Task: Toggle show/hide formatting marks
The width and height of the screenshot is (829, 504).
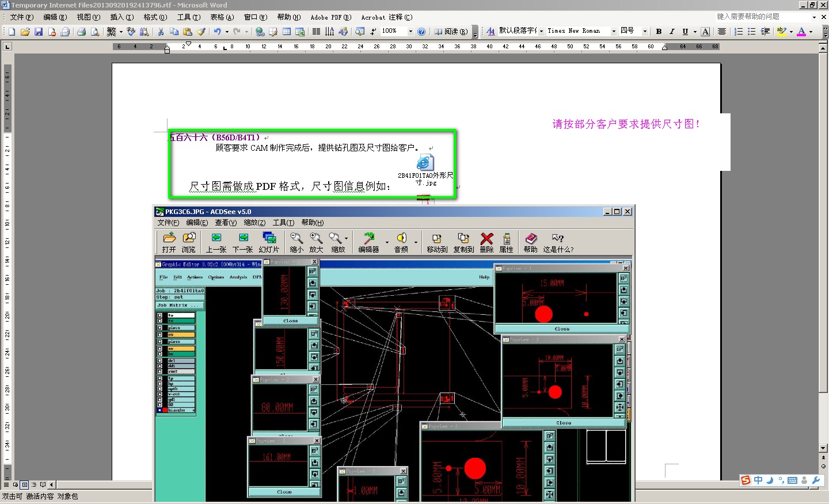Action: (373, 32)
